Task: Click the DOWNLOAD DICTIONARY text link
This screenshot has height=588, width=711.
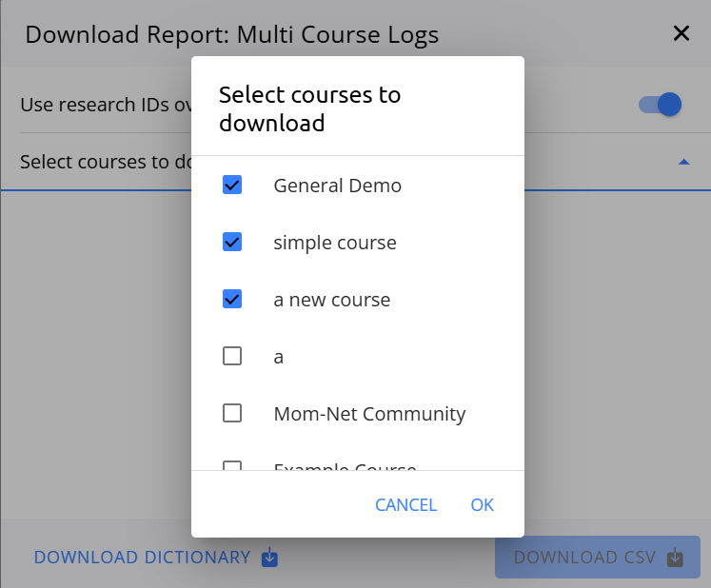Action: (142, 558)
